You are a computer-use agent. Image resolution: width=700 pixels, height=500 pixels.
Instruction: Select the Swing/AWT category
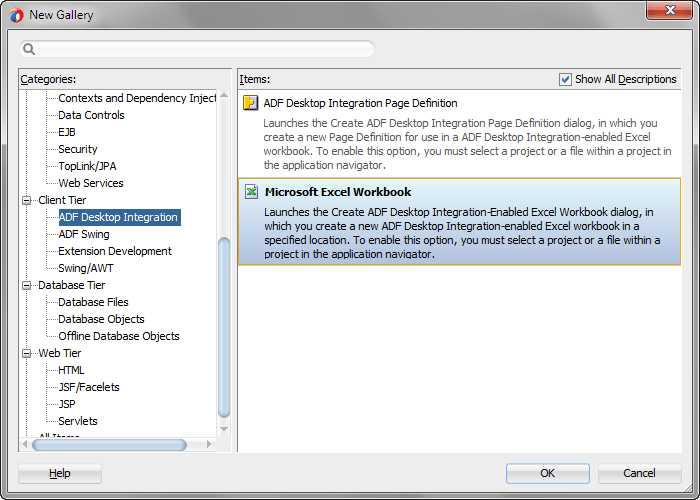[86, 268]
